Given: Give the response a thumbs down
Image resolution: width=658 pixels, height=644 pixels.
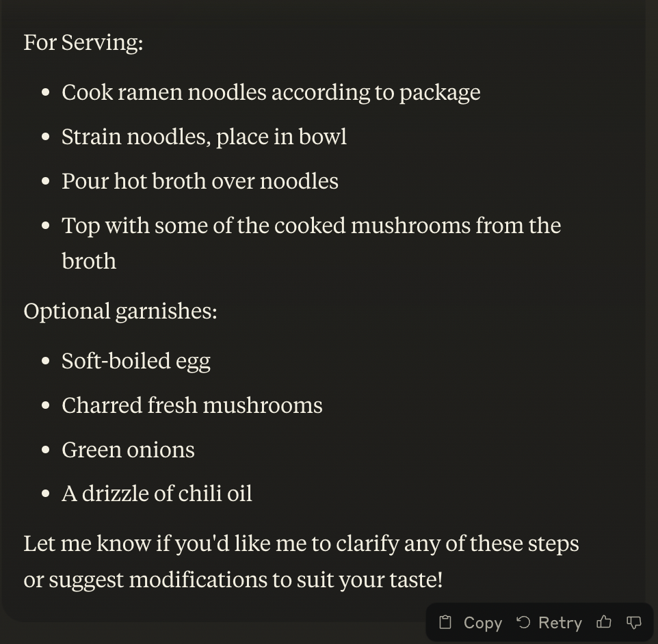Looking at the screenshot, I should 634,622.
